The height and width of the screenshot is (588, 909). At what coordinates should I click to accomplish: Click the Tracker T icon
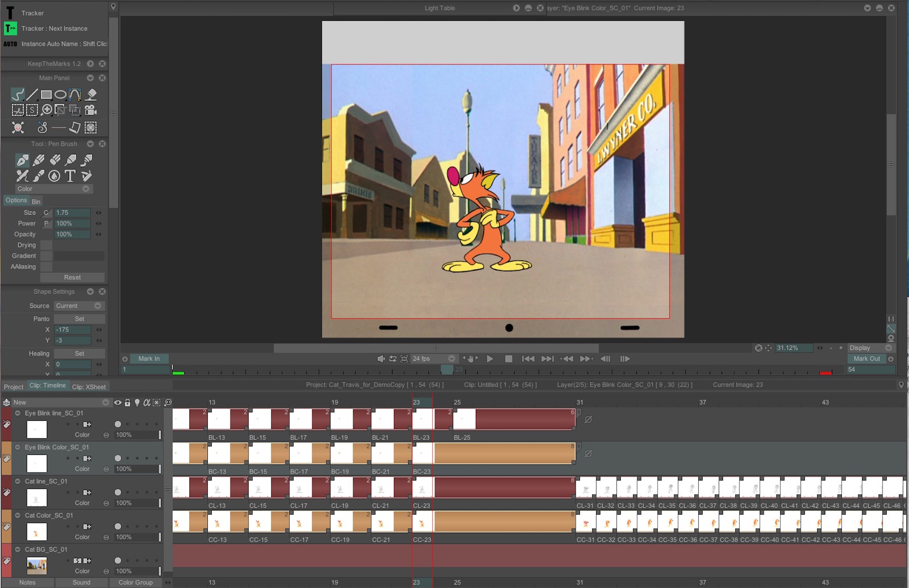click(x=10, y=13)
